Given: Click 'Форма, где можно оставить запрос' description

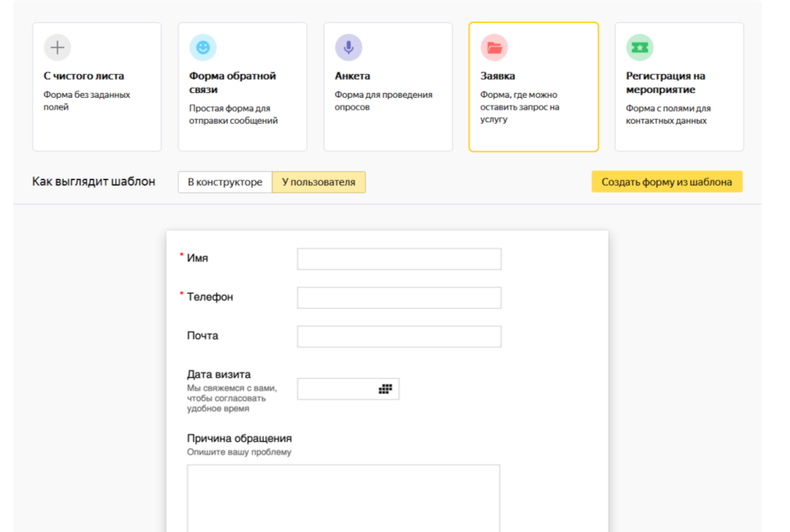Looking at the screenshot, I should 520,107.
